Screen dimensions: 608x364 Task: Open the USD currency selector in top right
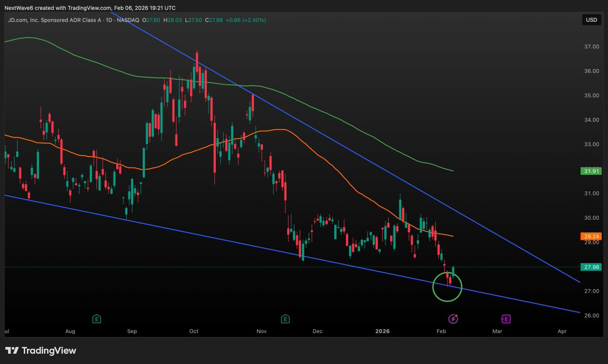(591, 20)
